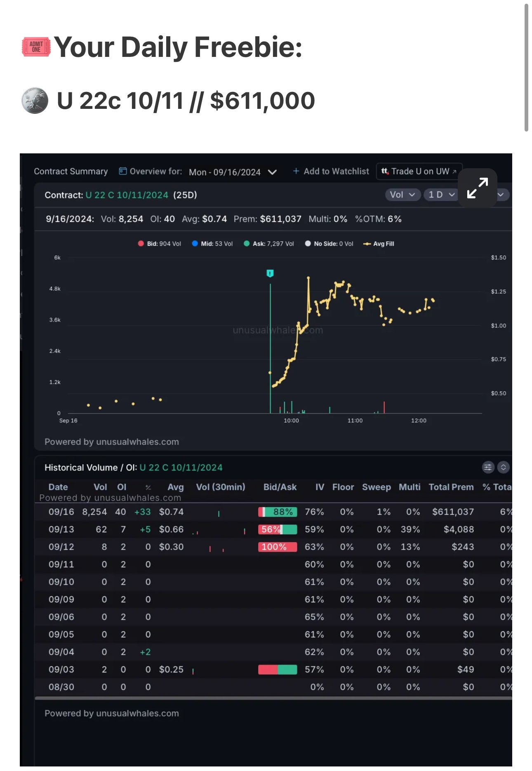
Task: Sort by OI change icon column
Action: click(x=148, y=487)
